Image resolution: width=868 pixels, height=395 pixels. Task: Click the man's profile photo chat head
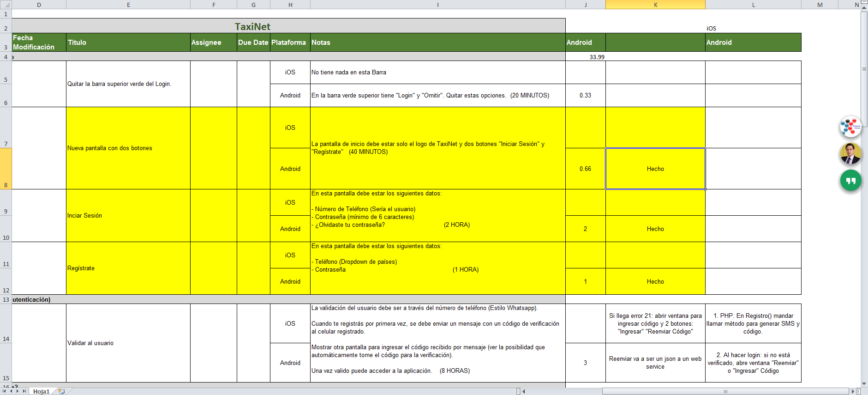[x=850, y=154]
